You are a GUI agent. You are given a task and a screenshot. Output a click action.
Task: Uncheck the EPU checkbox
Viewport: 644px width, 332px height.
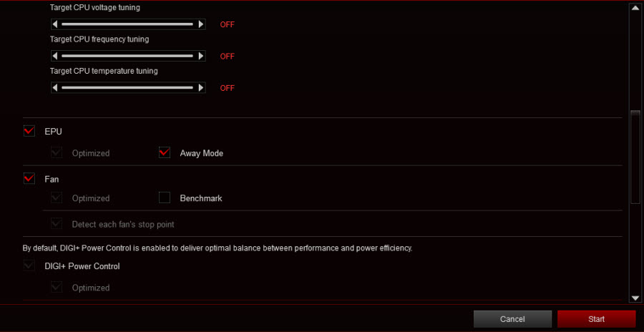(x=29, y=131)
